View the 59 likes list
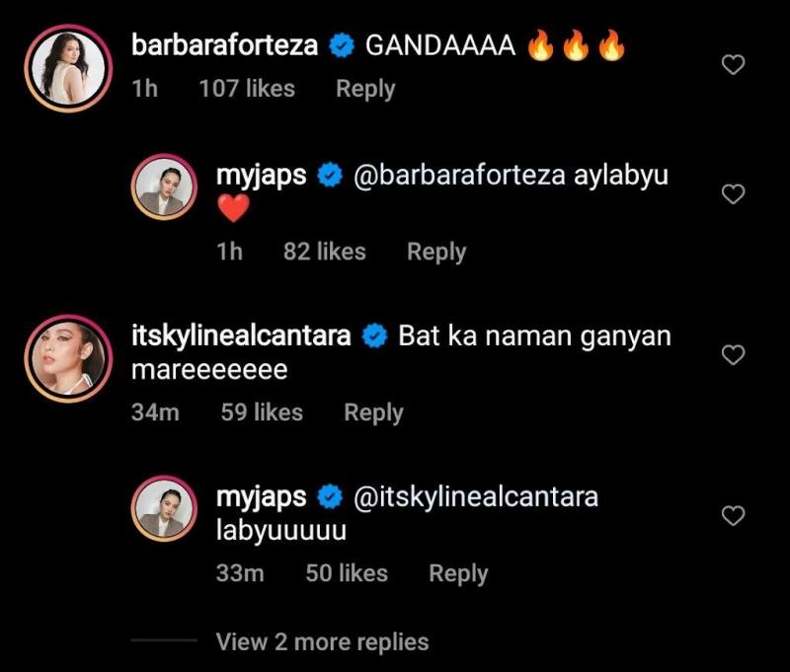Viewport: 790px width, 672px height. pos(262,412)
